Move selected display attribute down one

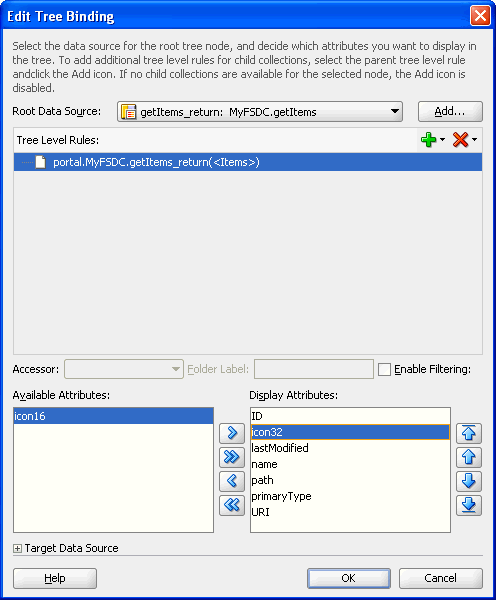[x=469, y=481]
